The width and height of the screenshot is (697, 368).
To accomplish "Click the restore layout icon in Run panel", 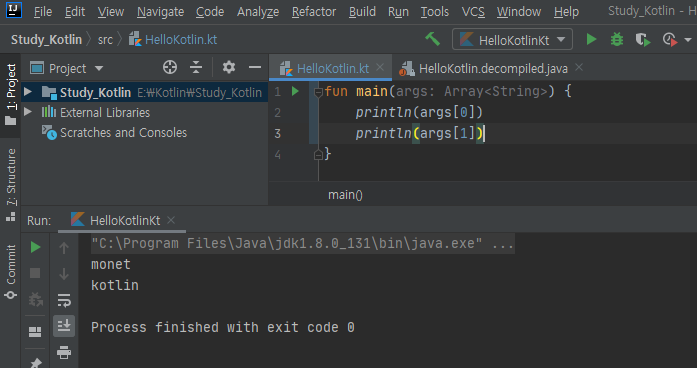I will pos(35,332).
